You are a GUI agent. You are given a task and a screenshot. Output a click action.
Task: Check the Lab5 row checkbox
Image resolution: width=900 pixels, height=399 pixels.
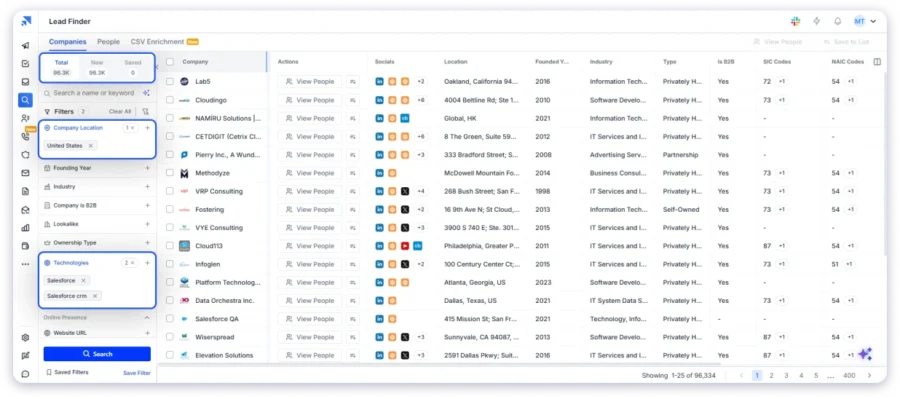(170, 82)
